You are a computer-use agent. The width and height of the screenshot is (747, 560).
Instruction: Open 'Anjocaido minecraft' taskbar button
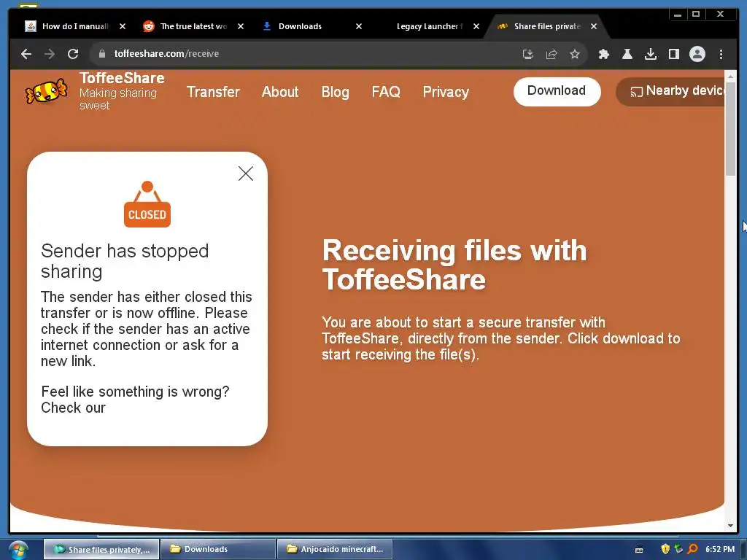point(335,549)
